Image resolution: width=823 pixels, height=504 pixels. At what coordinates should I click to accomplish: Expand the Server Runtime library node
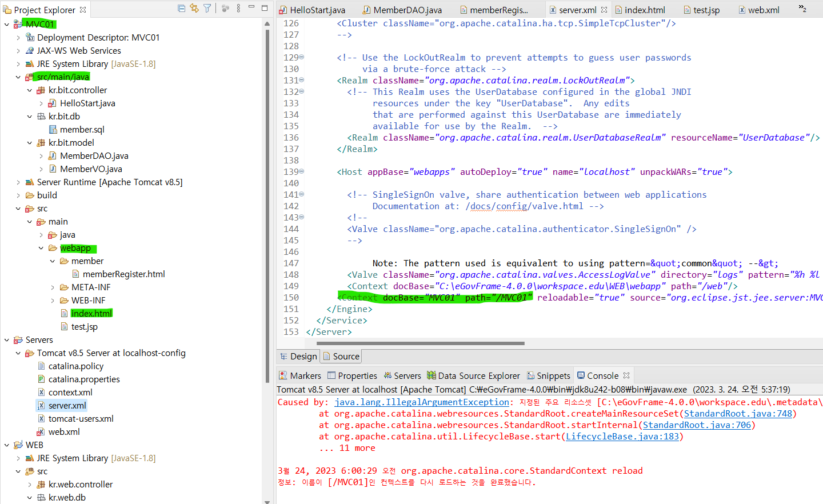(x=18, y=182)
